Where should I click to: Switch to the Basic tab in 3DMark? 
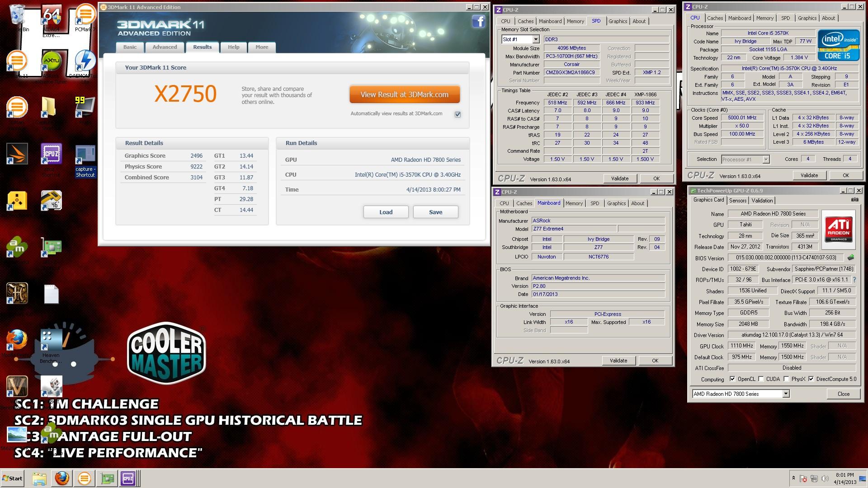pos(130,47)
